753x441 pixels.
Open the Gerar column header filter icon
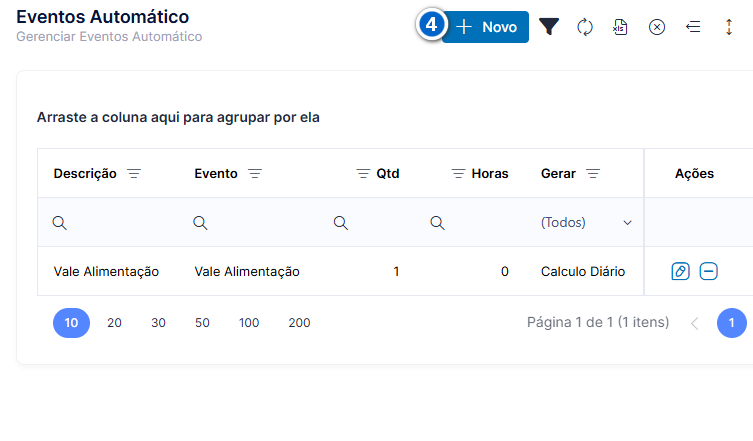point(593,173)
